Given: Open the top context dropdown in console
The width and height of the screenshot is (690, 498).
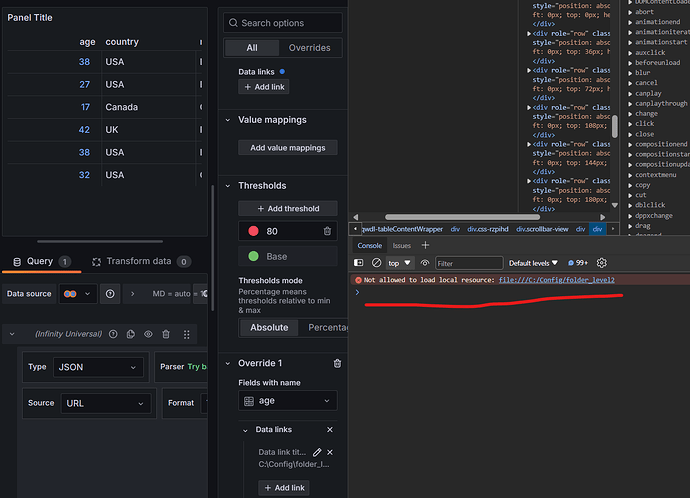Looking at the screenshot, I should click(x=399, y=263).
